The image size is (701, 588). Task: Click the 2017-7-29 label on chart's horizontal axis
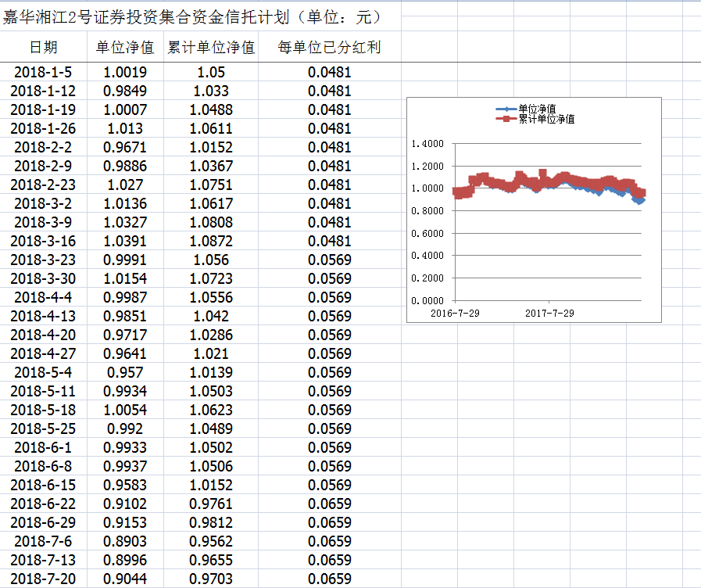tap(549, 313)
